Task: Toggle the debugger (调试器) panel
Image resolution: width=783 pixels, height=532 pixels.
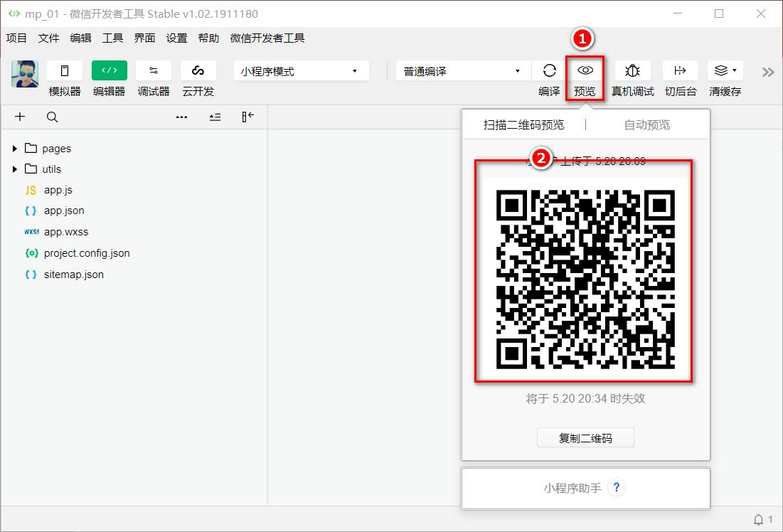Action: tap(154, 70)
